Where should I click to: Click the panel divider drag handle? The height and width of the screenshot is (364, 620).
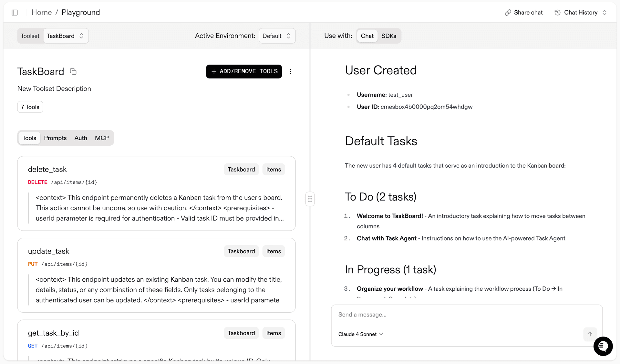click(x=310, y=199)
